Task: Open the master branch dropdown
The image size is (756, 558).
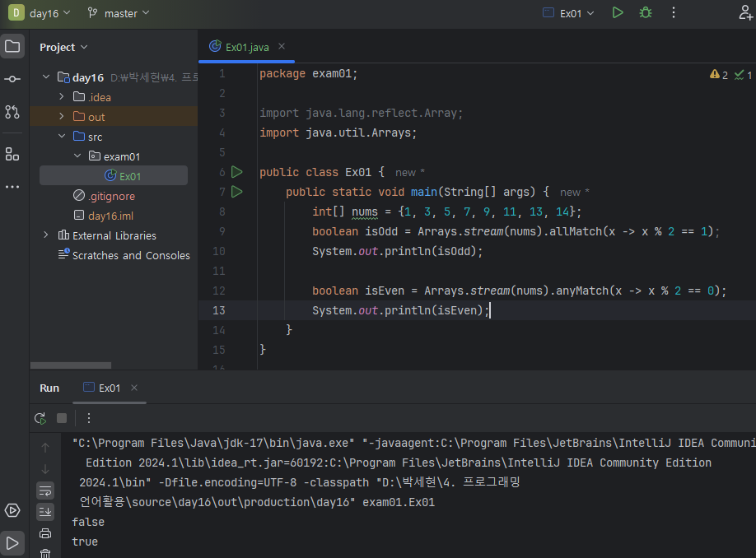Action: pos(119,13)
